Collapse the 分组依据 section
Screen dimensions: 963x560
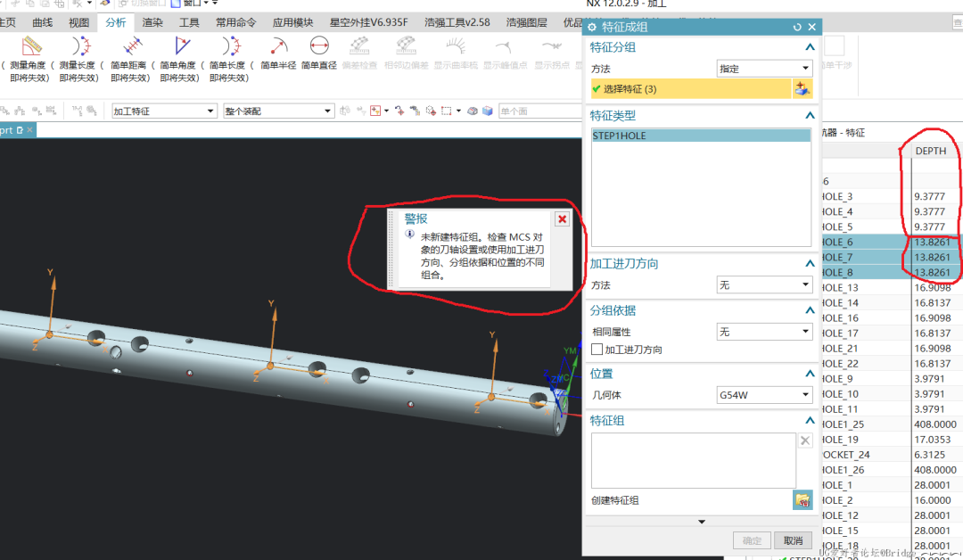click(810, 310)
